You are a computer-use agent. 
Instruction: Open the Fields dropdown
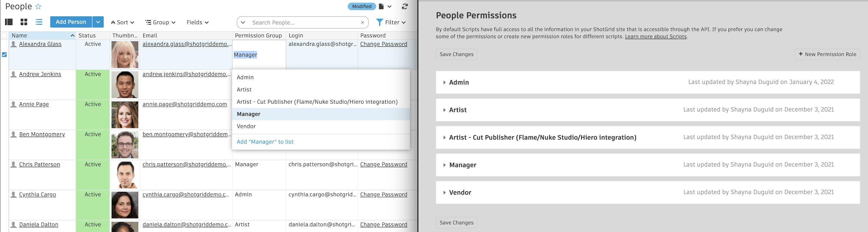click(197, 22)
